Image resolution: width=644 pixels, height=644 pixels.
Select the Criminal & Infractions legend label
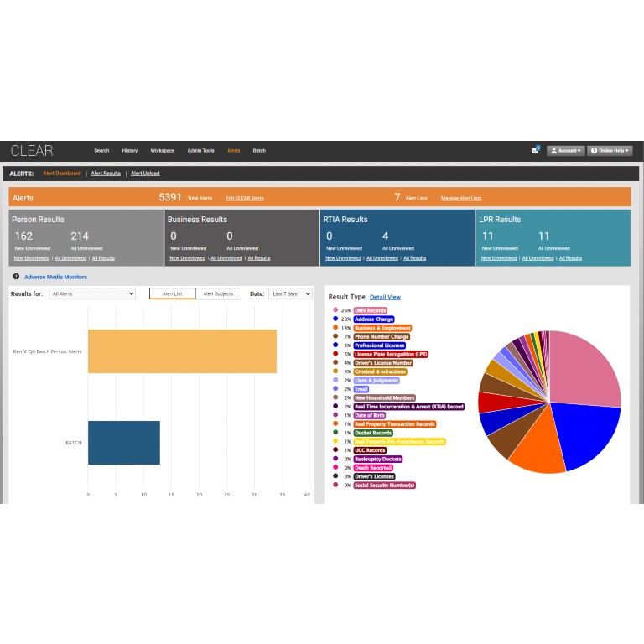coord(380,371)
